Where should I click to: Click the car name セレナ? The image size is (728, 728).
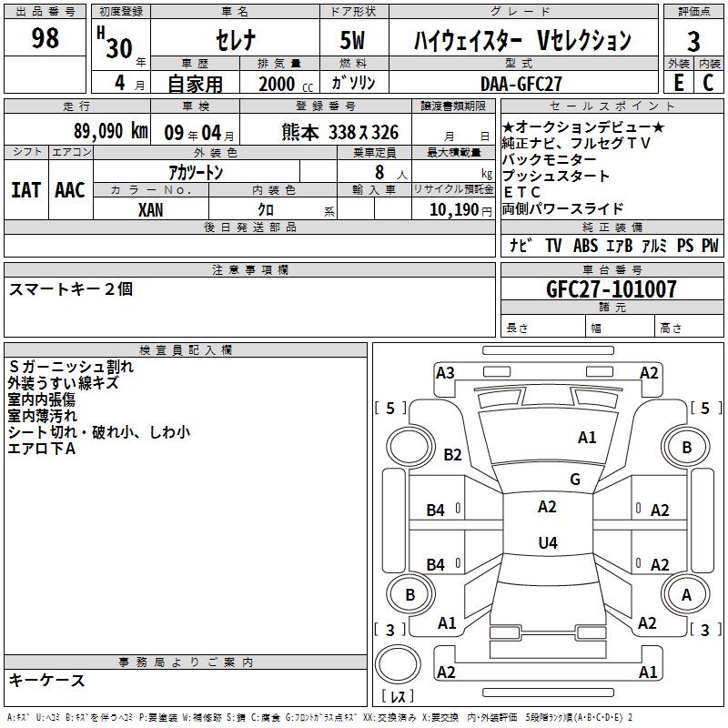[236, 40]
